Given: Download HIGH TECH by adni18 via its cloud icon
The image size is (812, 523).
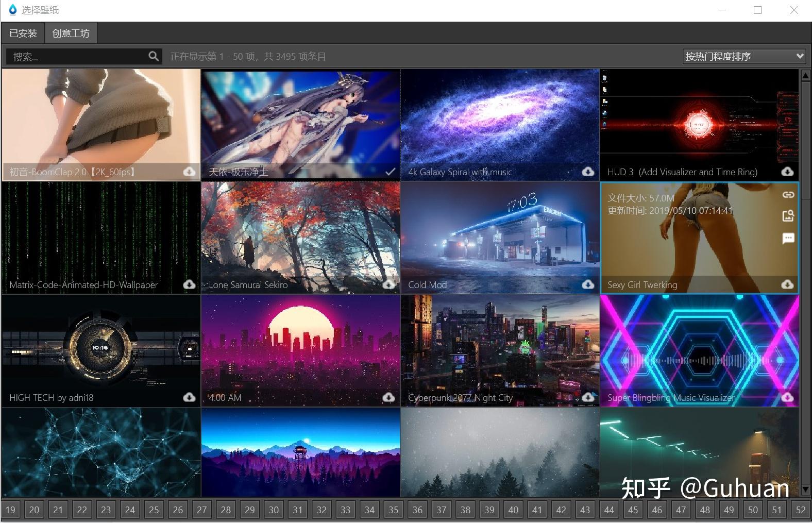Looking at the screenshot, I should point(189,397).
